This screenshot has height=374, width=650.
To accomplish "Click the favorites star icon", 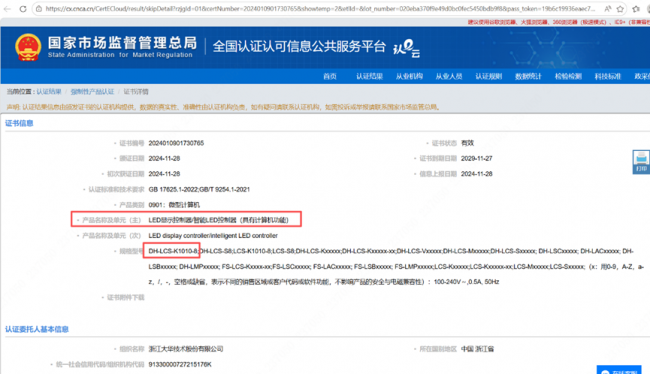I will (x=620, y=9).
